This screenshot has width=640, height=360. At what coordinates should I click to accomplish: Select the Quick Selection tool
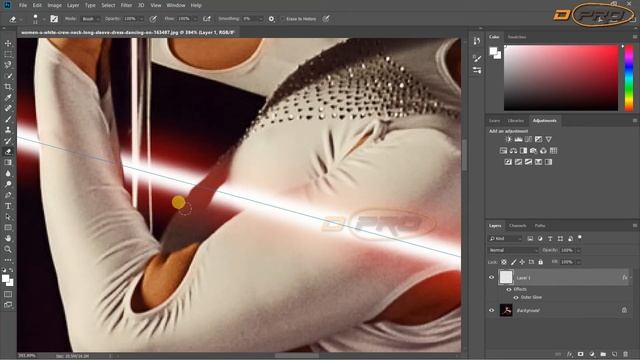click(x=8, y=76)
